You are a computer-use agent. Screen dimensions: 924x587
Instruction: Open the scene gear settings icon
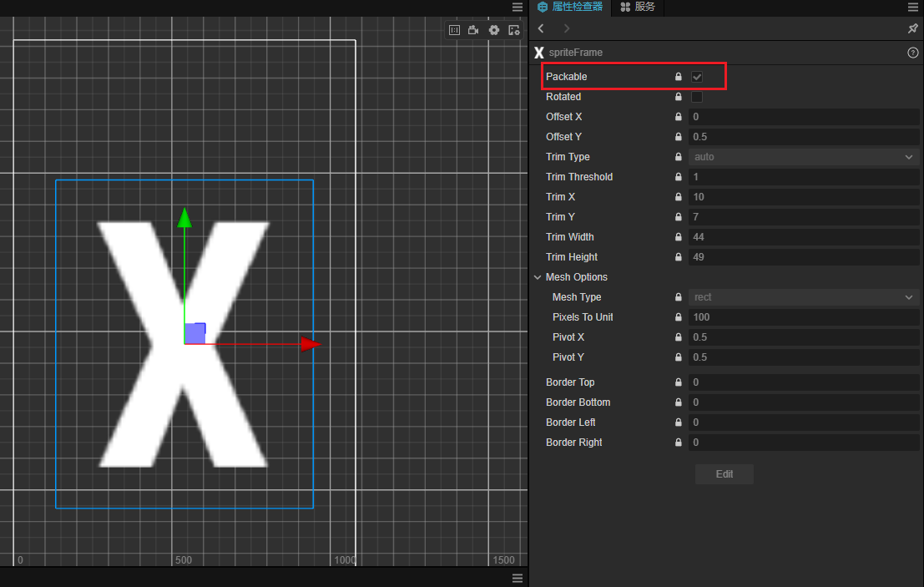(494, 30)
